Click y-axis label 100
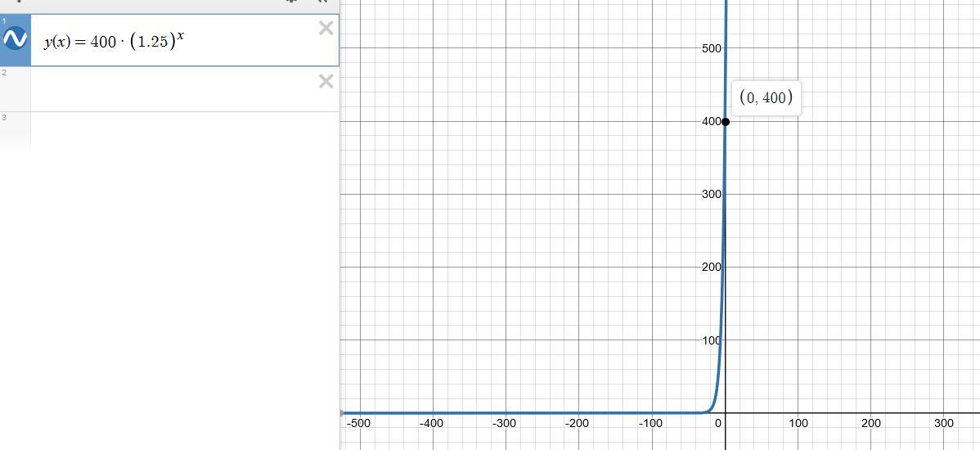980x450 pixels. [x=712, y=340]
